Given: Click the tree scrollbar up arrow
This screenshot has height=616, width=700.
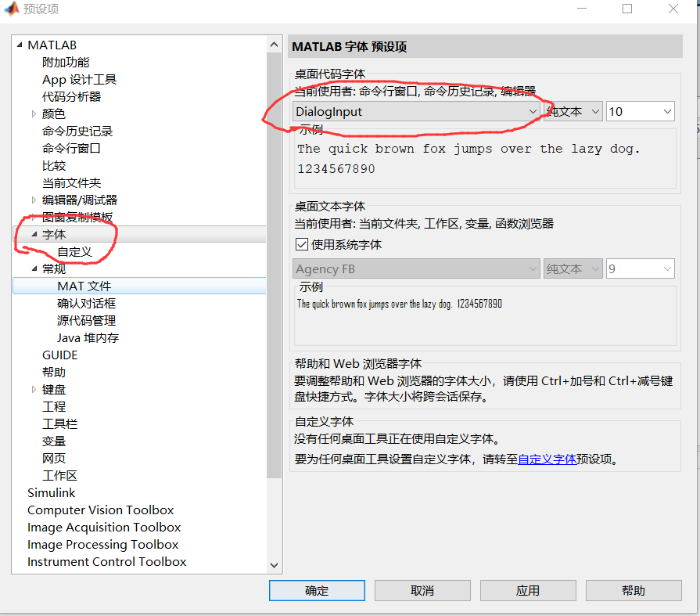Looking at the screenshot, I should (x=275, y=44).
